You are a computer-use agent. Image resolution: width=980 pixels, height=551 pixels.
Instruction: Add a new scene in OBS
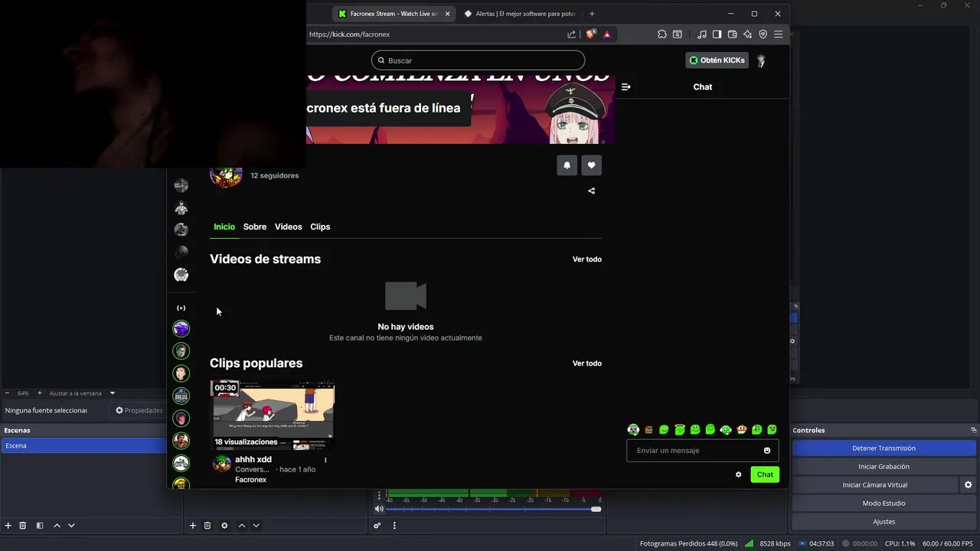coord(8,526)
